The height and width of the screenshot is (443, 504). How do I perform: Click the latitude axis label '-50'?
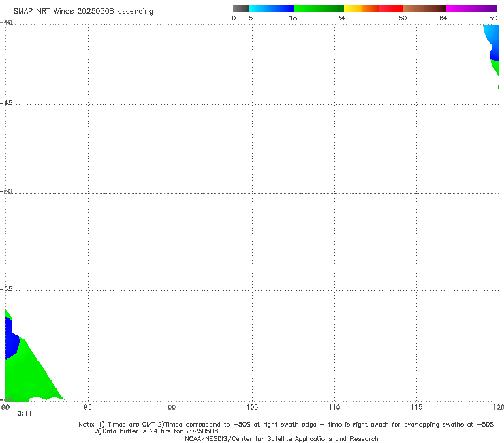pyautogui.click(x=6, y=192)
